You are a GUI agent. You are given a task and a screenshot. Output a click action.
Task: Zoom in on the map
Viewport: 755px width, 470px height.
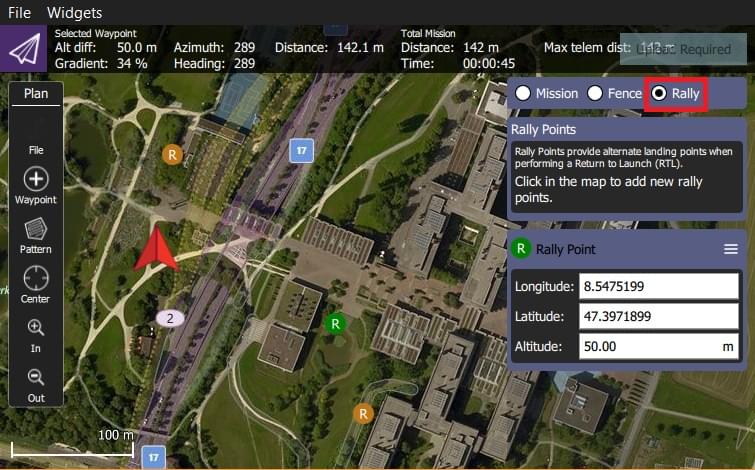pos(36,333)
